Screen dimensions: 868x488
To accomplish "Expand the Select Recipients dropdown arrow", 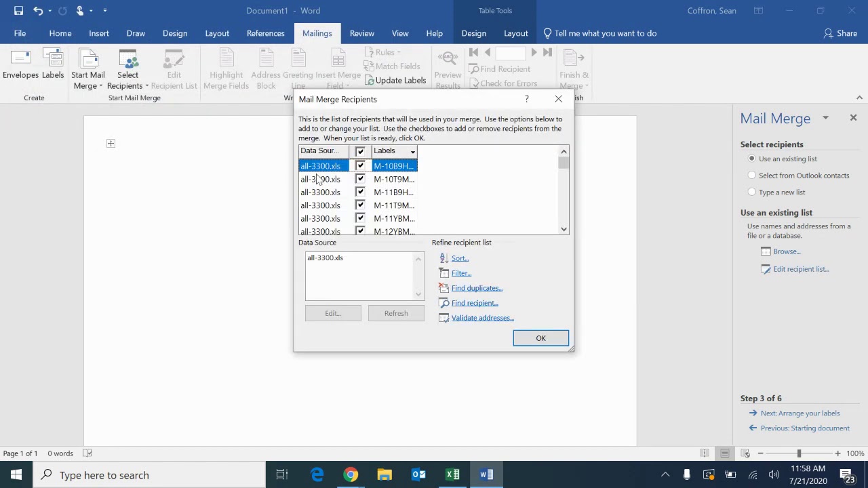I will (146, 86).
